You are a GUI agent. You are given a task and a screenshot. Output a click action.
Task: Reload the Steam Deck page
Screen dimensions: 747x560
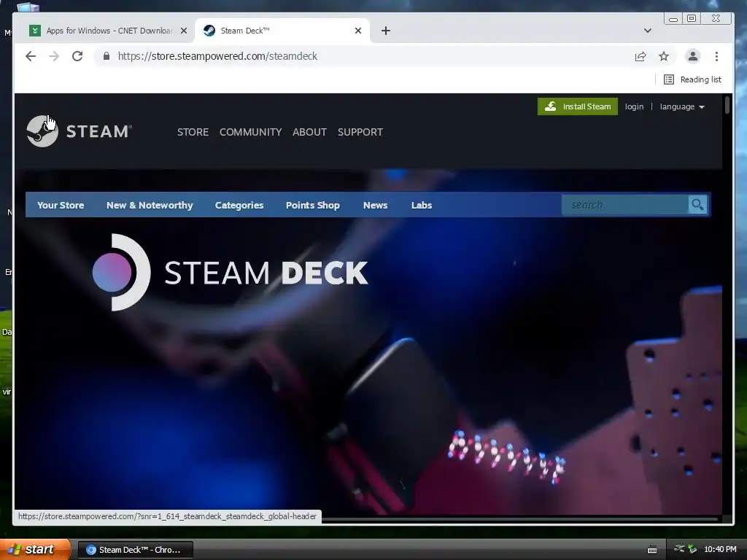point(77,56)
